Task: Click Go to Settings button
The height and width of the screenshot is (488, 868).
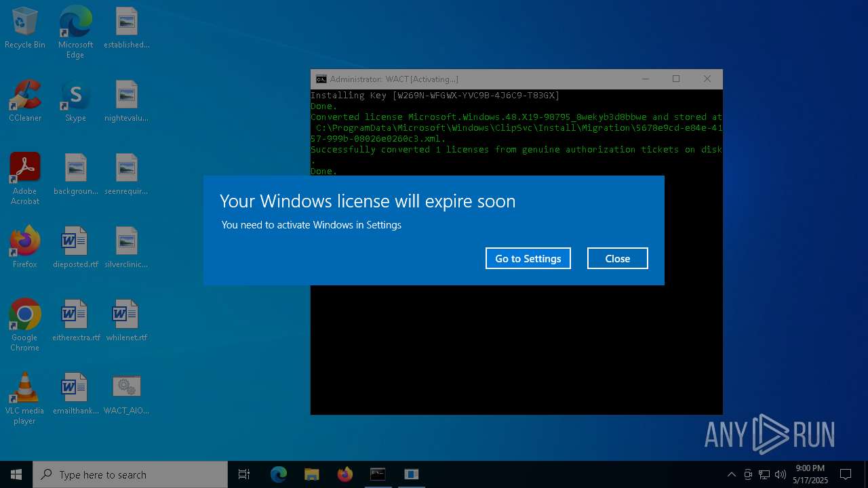Action: coord(528,258)
